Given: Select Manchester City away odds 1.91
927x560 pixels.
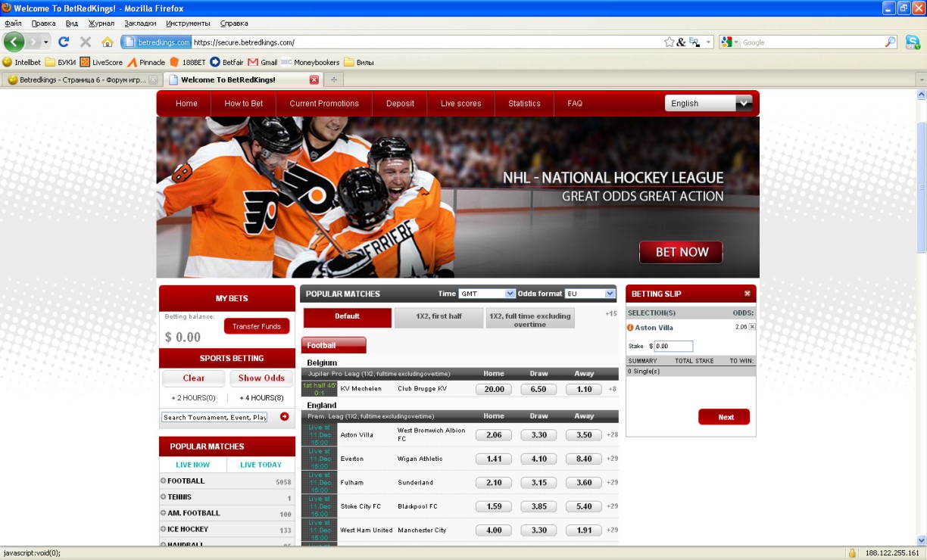Looking at the screenshot, I should coord(584,530).
